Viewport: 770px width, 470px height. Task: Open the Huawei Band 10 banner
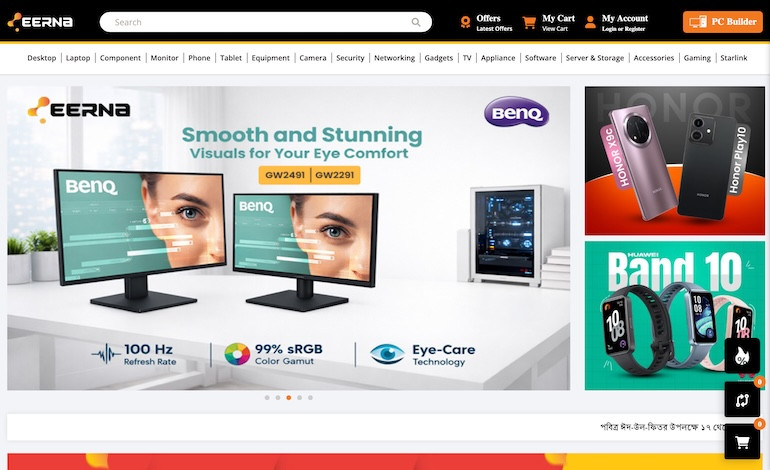(x=674, y=315)
